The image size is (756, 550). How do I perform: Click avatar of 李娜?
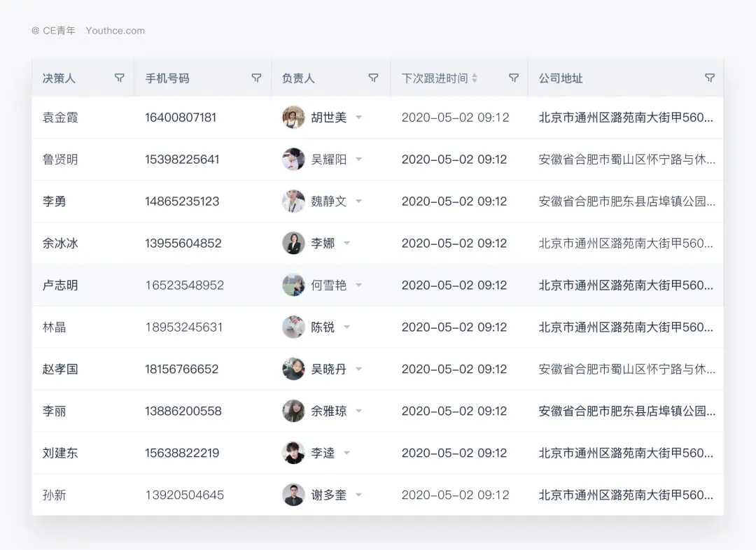293,243
